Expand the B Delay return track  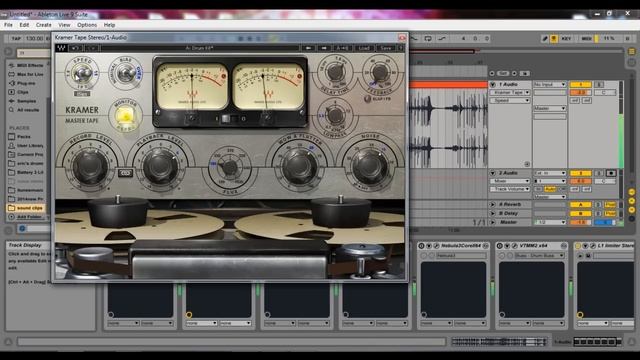click(x=493, y=213)
